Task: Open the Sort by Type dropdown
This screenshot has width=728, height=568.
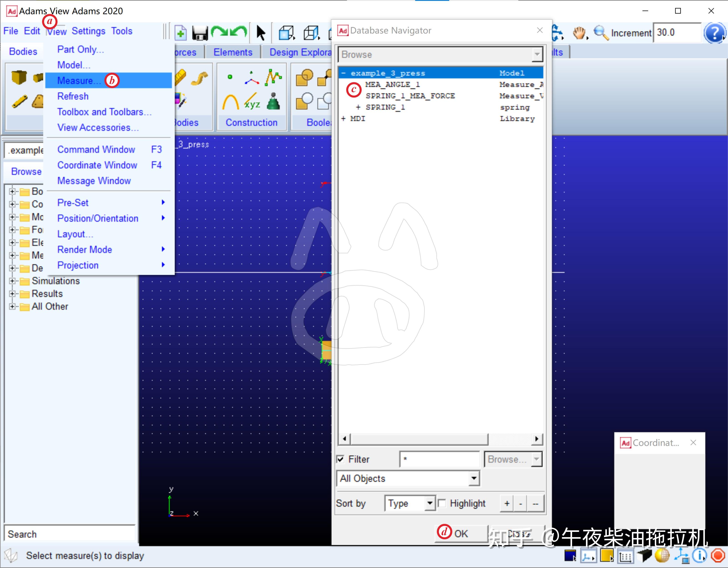Action: click(430, 503)
